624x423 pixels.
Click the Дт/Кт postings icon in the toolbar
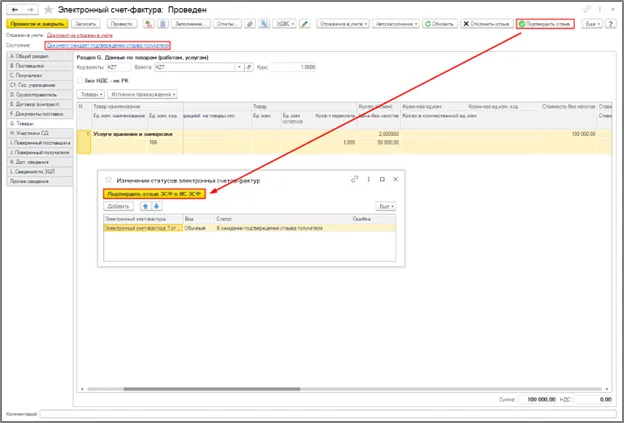tap(148, 24)
